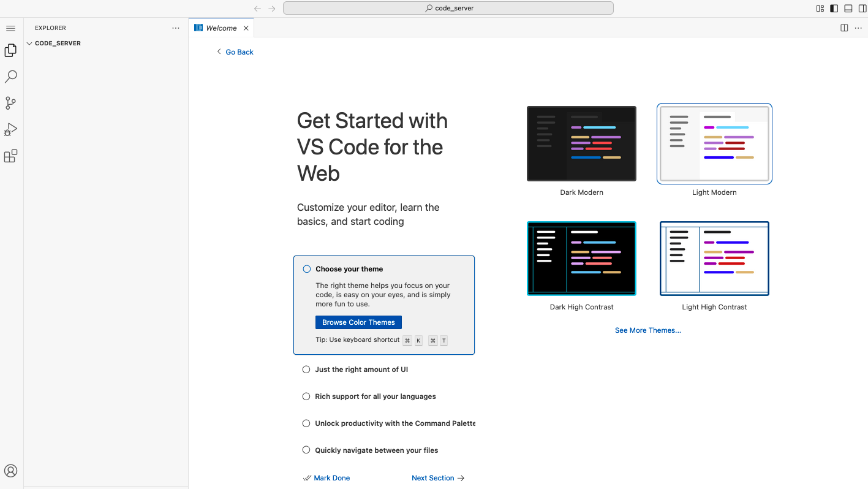Select the Light High Contrast theme thumbnail
868x489 pixels.
click(x=714, y=259)
